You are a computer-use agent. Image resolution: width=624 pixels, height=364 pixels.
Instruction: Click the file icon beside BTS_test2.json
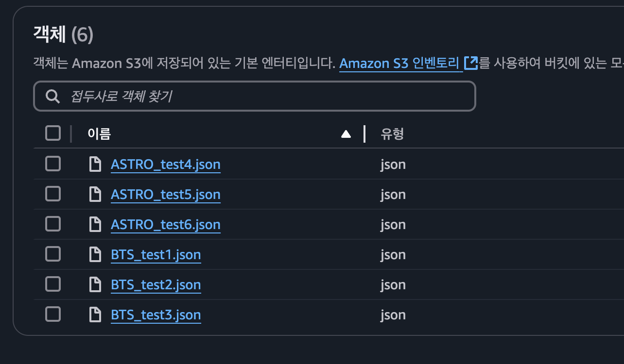[x=95, y=284]
